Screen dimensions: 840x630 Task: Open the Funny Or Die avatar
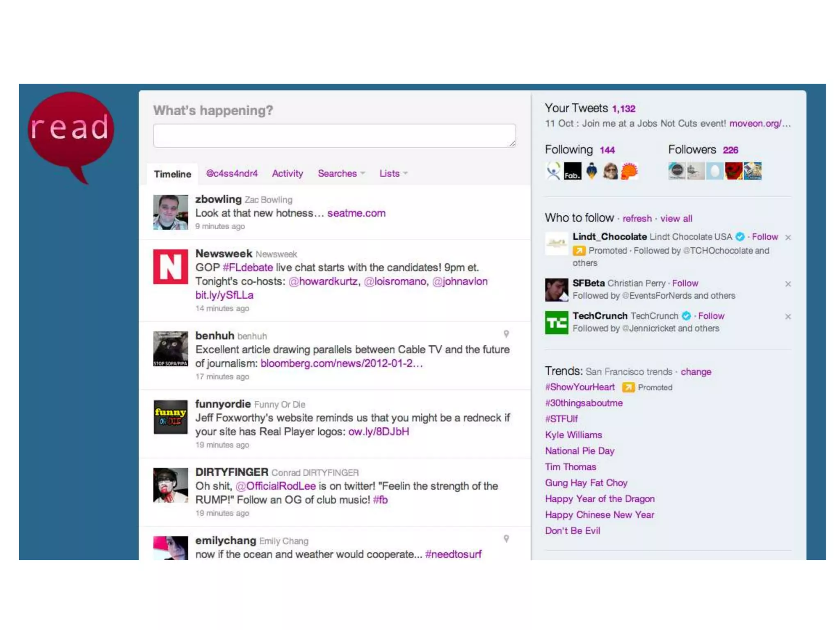171,417
